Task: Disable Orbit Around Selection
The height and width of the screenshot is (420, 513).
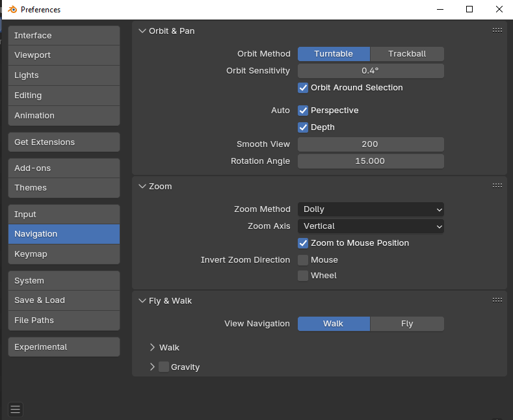Action: 303,88
